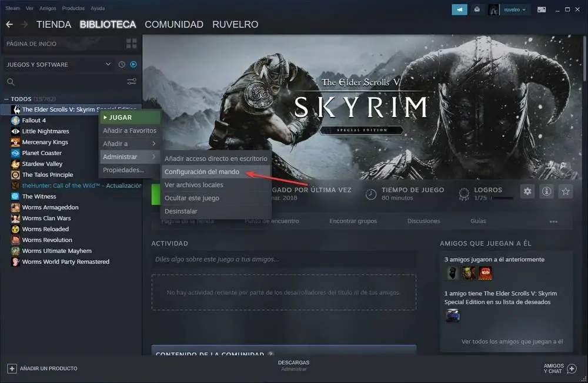This screenshot has height=383, width=588.
Task: Select The Witness in the library
Action: click(39, 196)
